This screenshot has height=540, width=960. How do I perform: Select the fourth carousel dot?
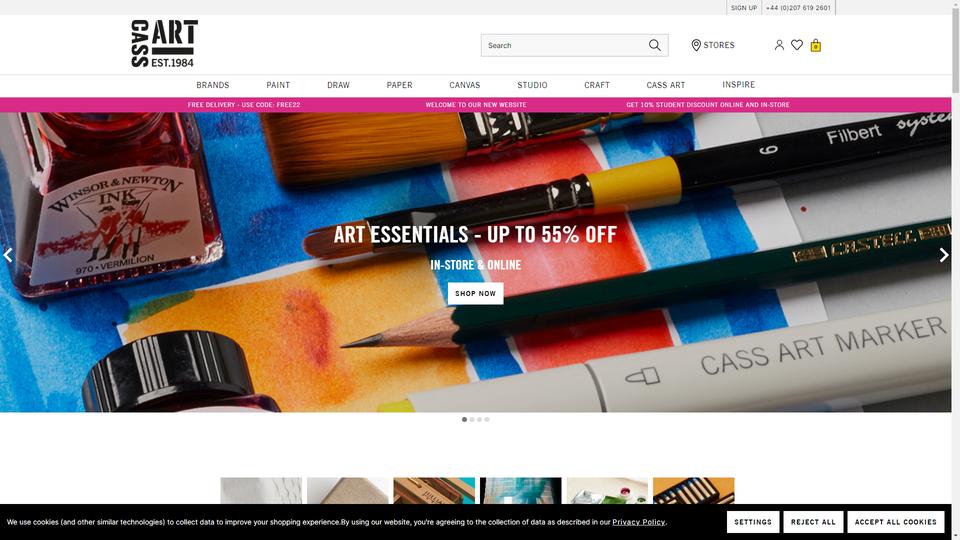(x=487, y=419)
